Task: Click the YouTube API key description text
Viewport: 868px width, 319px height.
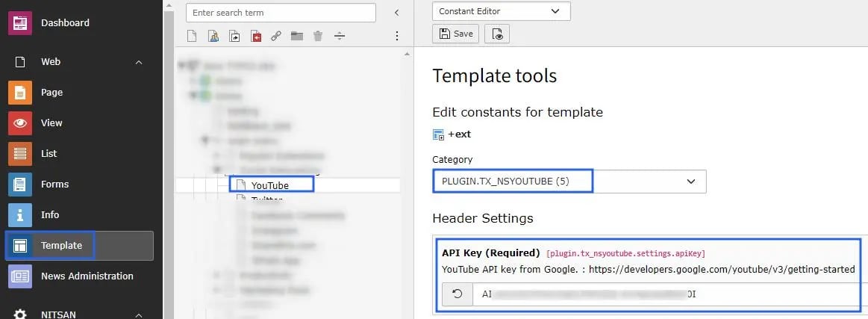Action: coord(649,270)
